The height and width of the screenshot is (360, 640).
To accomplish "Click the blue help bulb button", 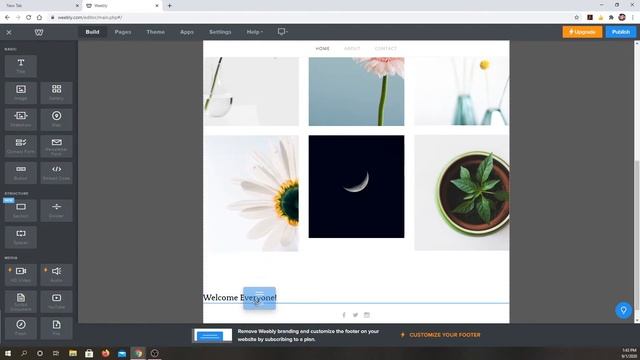I will (x=623, y=310).
